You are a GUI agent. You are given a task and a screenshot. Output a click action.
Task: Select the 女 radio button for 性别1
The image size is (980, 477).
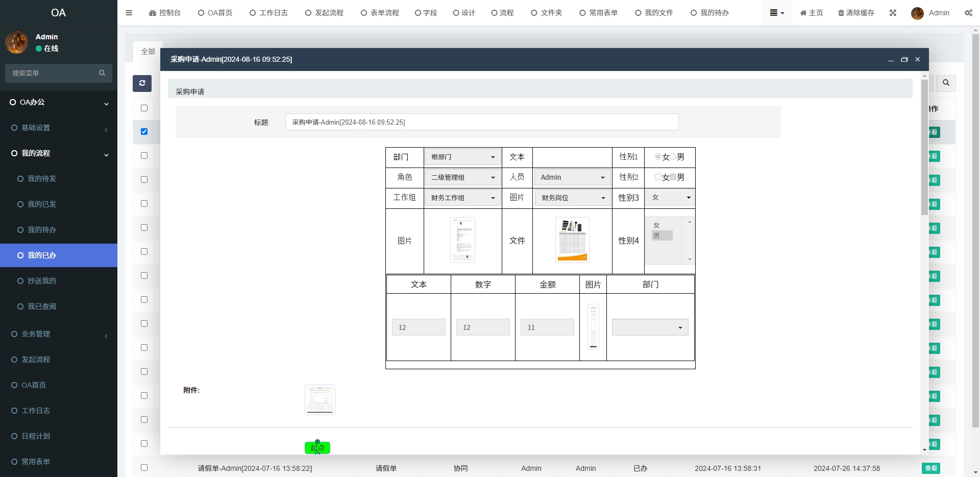(x=658, y=157)
